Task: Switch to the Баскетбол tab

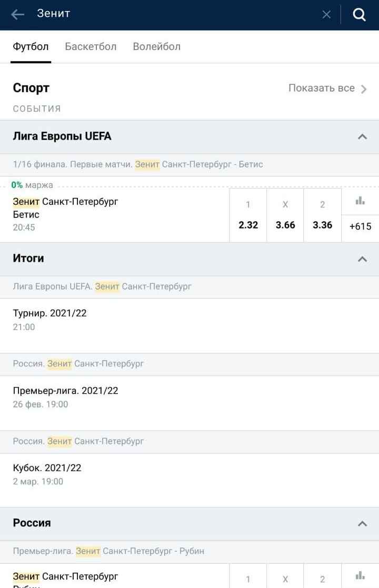Action: click(91, 46)
